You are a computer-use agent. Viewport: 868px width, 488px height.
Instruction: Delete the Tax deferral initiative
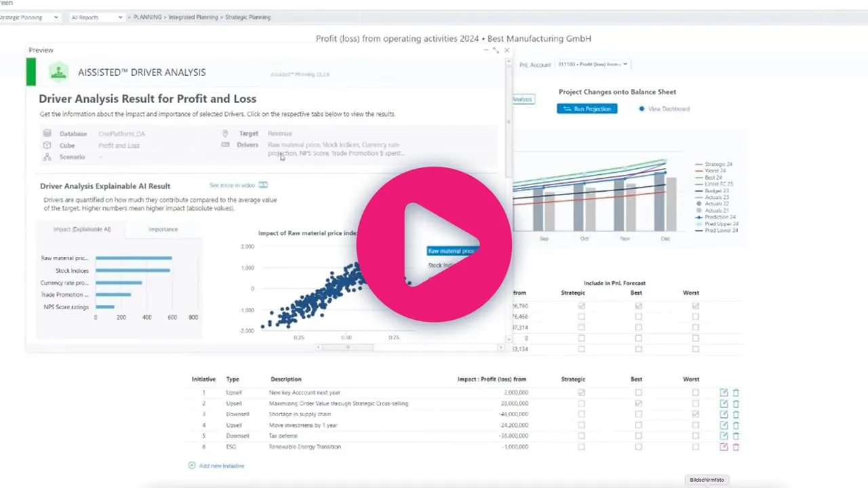pos(736,436)
